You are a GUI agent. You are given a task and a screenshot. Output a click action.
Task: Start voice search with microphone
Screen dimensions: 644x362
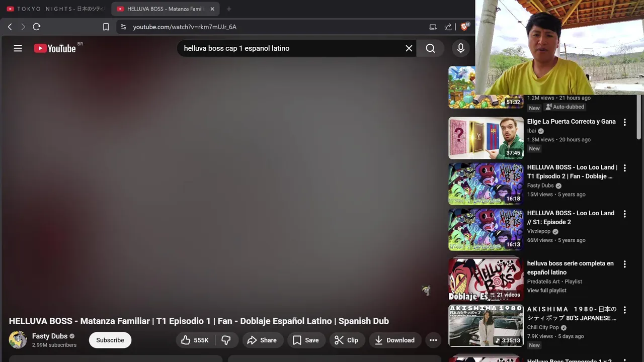tap(460, 48)
